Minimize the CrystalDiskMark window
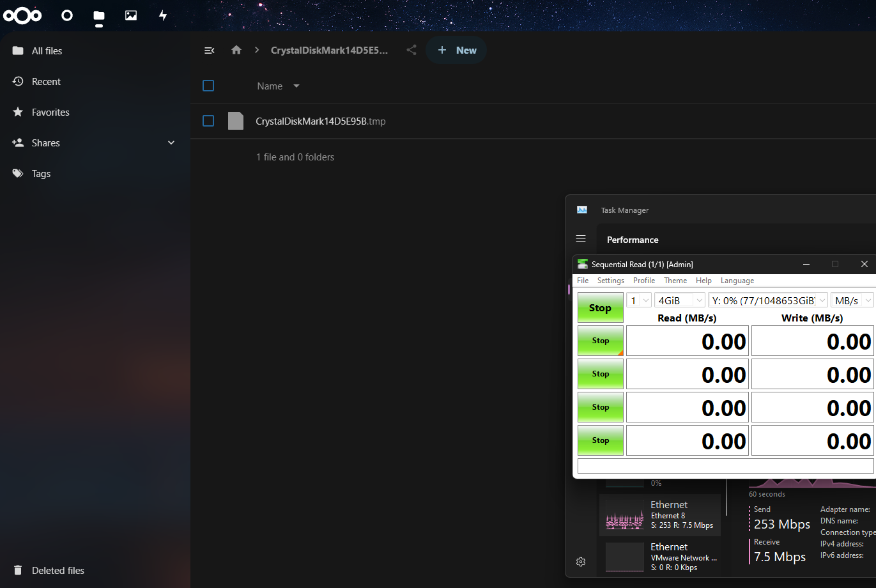The height and width of the screenshot is (588, 876). point(806,264)
